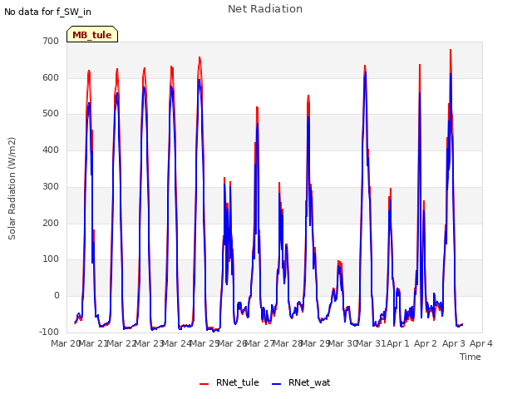Click the 0 y-axis tick label
The height and width of the screenshot is (399, 532).
57,296
